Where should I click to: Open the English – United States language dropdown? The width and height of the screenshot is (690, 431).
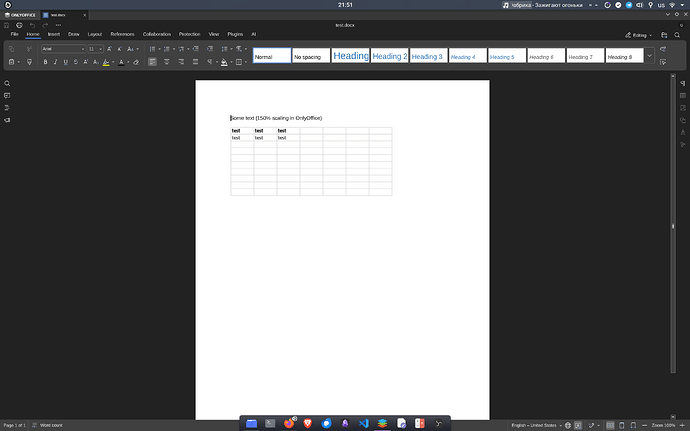tap(536, 425)
